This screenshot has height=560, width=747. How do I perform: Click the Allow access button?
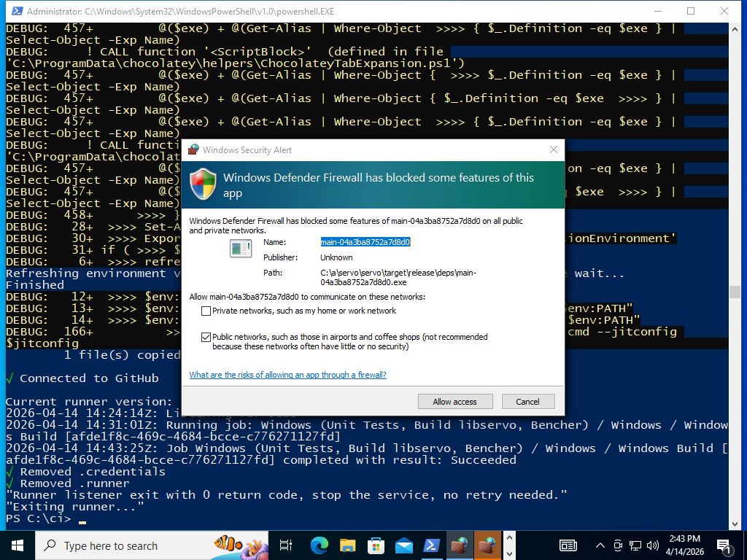click(454, 402)
